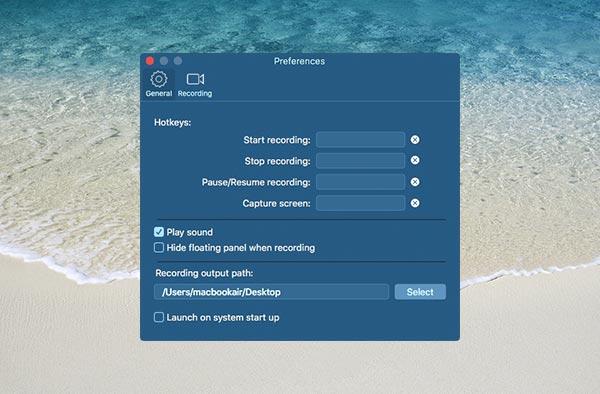Close the Preferences window

[150, 61]
